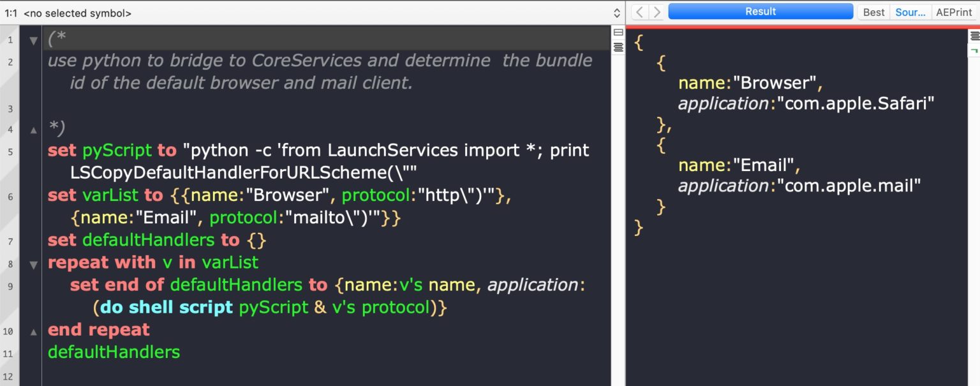Click the stacked-lines icon at result pane's right edge
The image size is (980, 386).
point(974,35)
